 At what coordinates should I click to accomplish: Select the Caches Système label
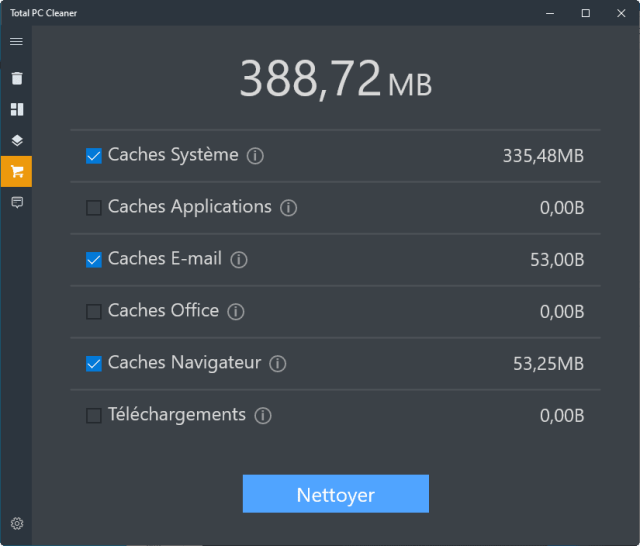coord(173,155)
